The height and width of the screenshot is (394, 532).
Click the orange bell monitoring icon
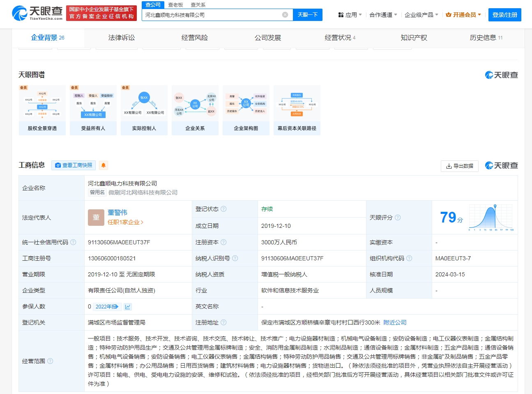pyautogui.click(x=104, y=165)
